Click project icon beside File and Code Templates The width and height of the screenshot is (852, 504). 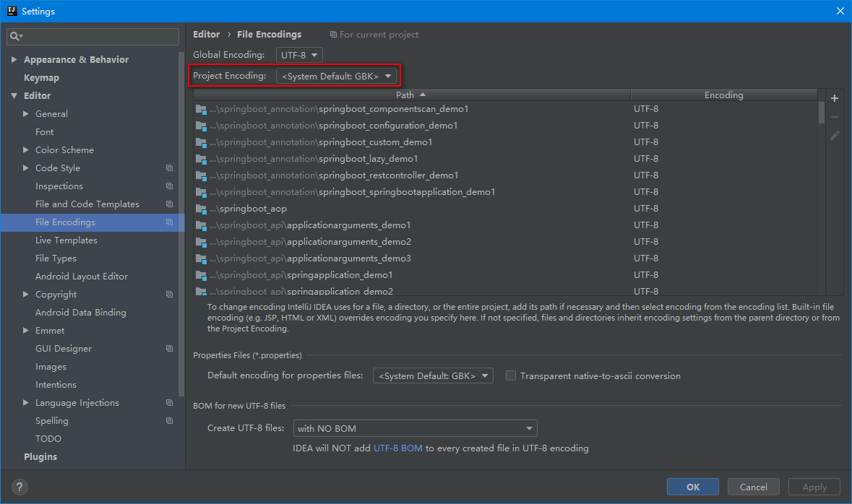(170, 204)
